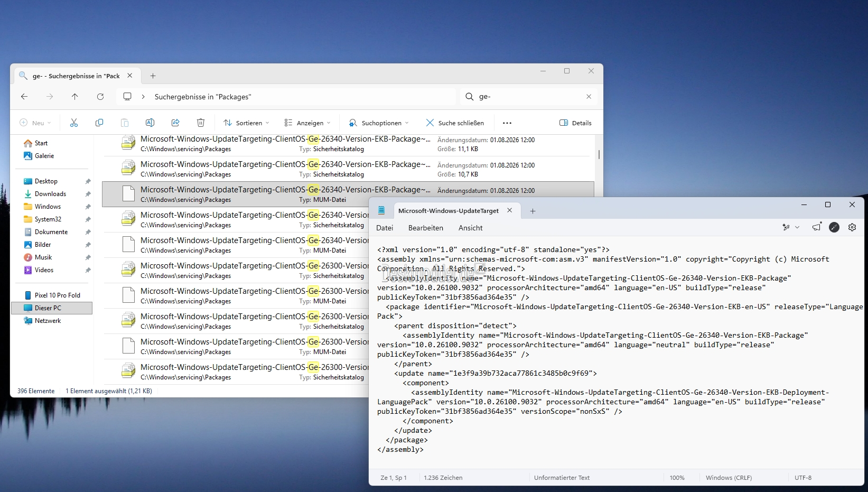Click the "Suchergebnisse in Packages" address bar text
Viewport: 868px width, 492px height.
click(203, 97)
